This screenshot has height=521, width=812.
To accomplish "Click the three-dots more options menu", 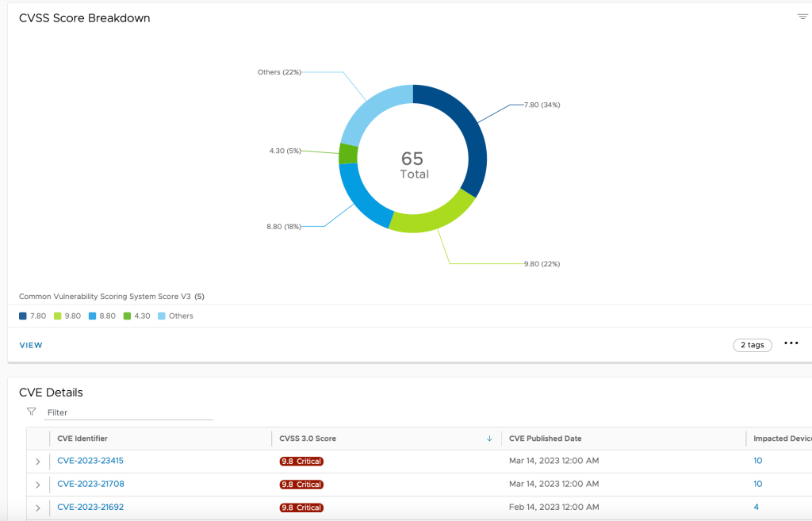I will (x=791, y=343).
